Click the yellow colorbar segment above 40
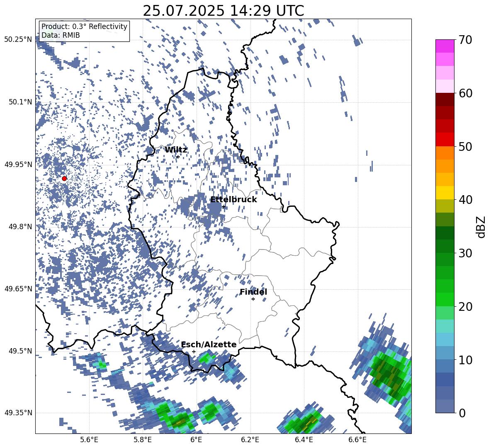Viewport: 491px width, 448px height. pyautogui.click(x=445, y=193)
